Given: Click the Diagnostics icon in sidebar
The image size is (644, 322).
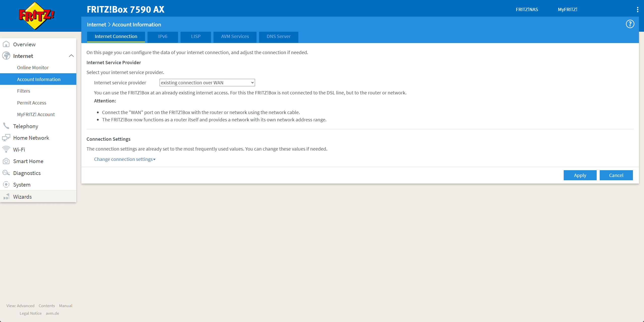Looking at the screenshot, I should click(x=6, y=173).
